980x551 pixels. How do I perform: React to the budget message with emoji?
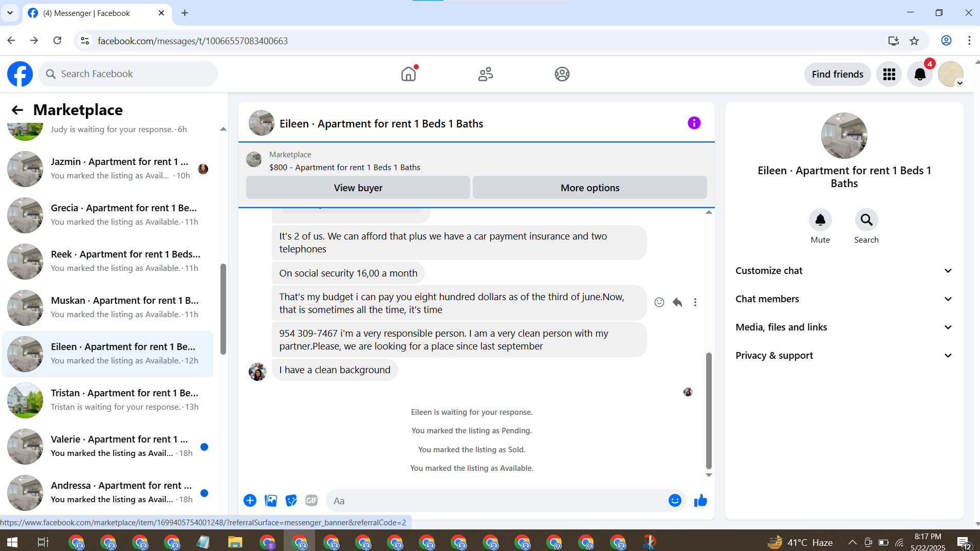click(659, 302)
